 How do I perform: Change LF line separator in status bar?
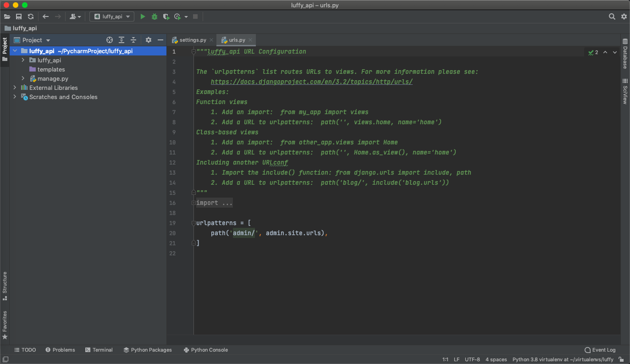tap(457, 359)
